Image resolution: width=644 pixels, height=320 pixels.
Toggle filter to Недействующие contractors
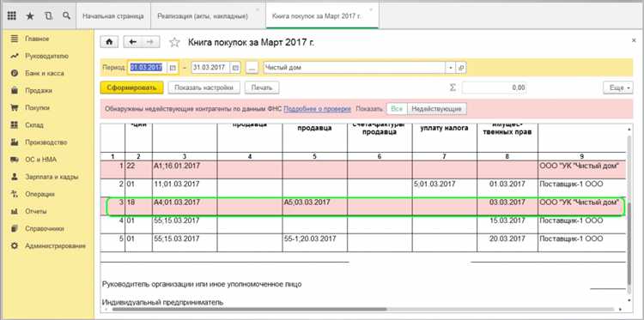[x=436, y=109]
